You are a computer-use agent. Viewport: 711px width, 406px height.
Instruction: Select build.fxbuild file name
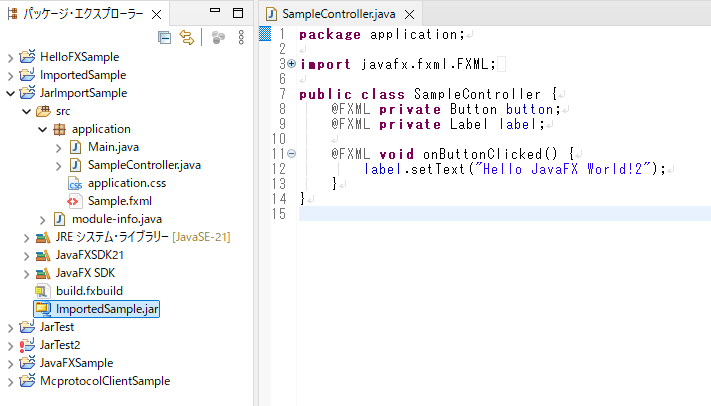pyautogui.click(x=89, y=291)
